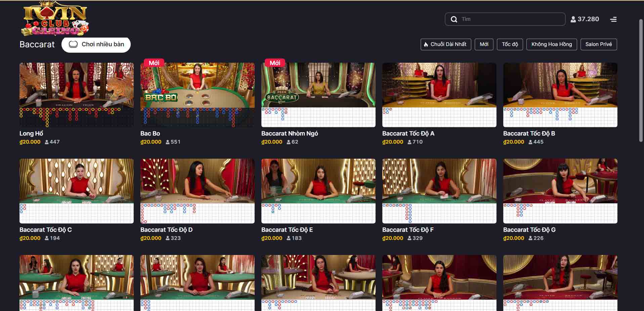Open the hamburger menu icon
Viewport: 644px width, 311px height.
click(x=613, y=19)
